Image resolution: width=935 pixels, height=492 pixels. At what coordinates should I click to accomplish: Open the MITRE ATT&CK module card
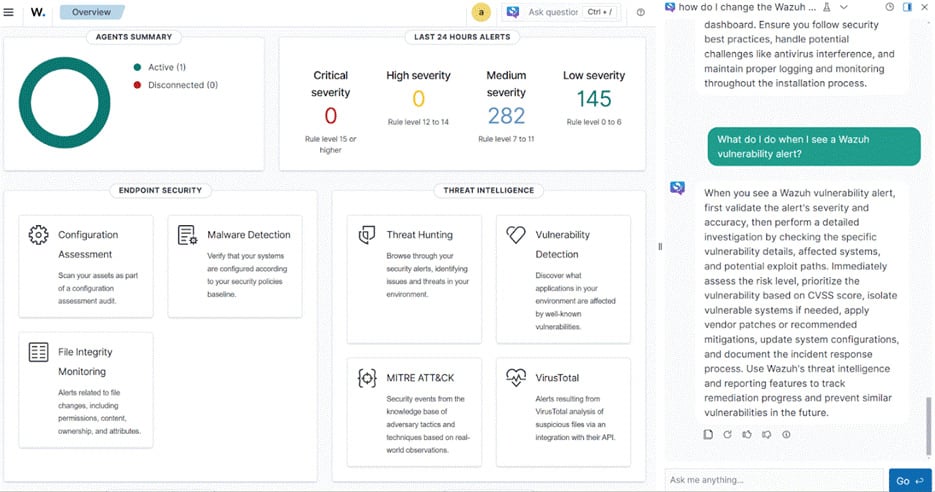tap(414, 412)
